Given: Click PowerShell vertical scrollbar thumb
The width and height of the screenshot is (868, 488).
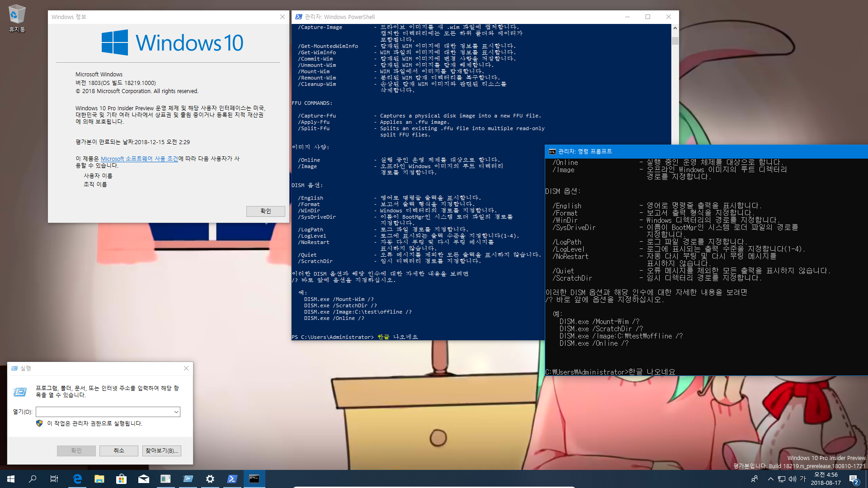Looking at the screenshot, I should 675,41.
